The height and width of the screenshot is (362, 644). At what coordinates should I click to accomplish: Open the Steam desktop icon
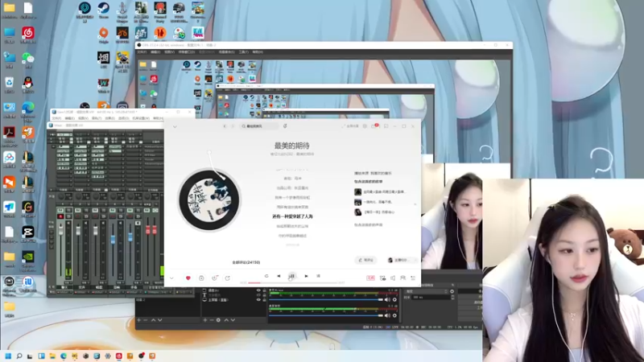click(104, 10)
